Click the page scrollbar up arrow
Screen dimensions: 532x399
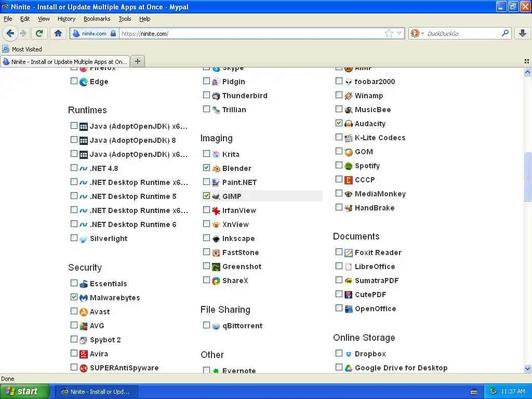coord(527,72)
